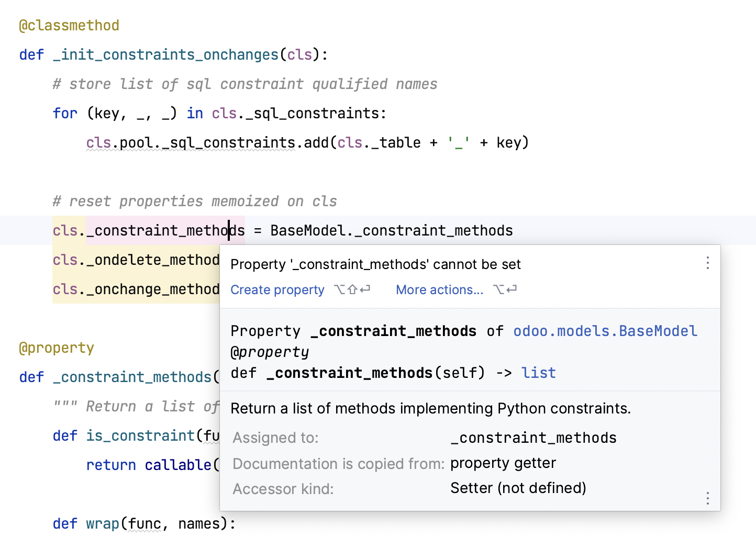Click the cls._onchange_method line

pos(135,289)
